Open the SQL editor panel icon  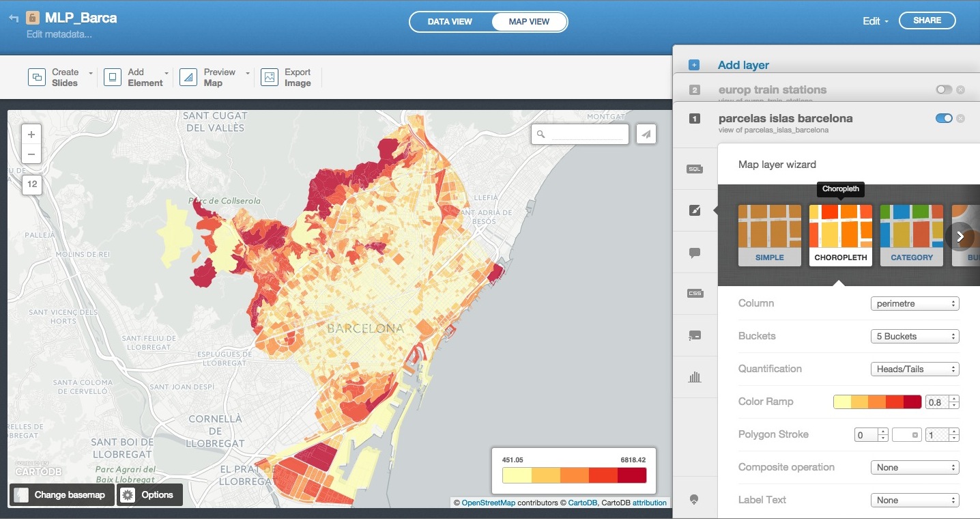click(695, 169)
